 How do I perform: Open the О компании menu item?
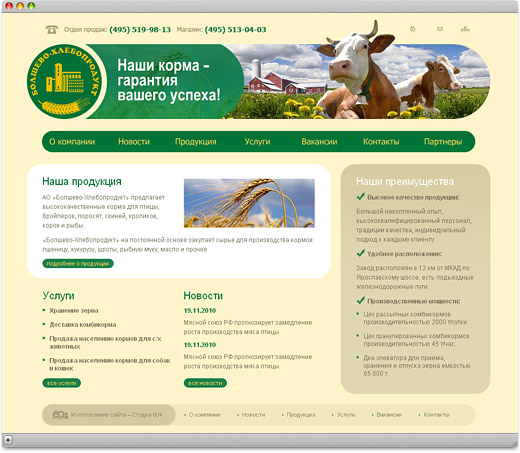[72, 142]
